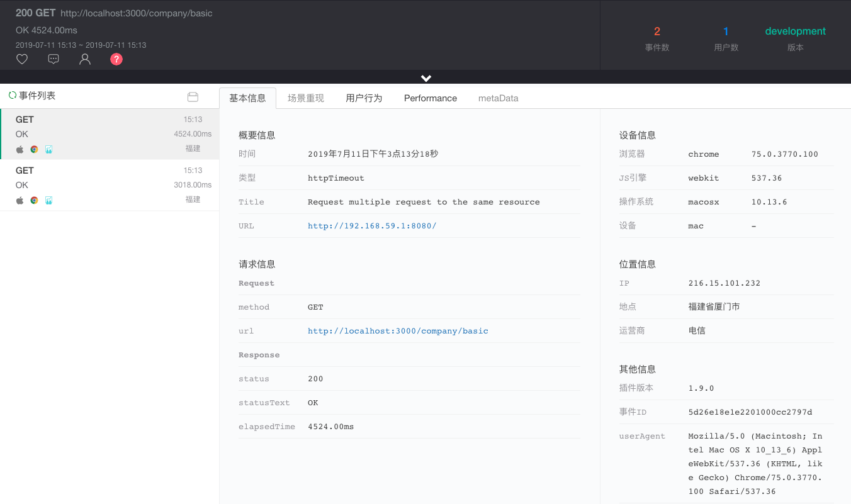Viewport: 851px width, 504px height.
Task: Switch to the 场景重现 tab
Action: click(306, 98)
